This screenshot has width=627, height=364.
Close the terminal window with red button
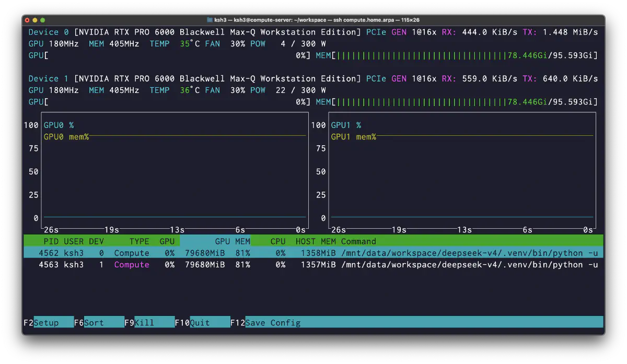(28, 20)
